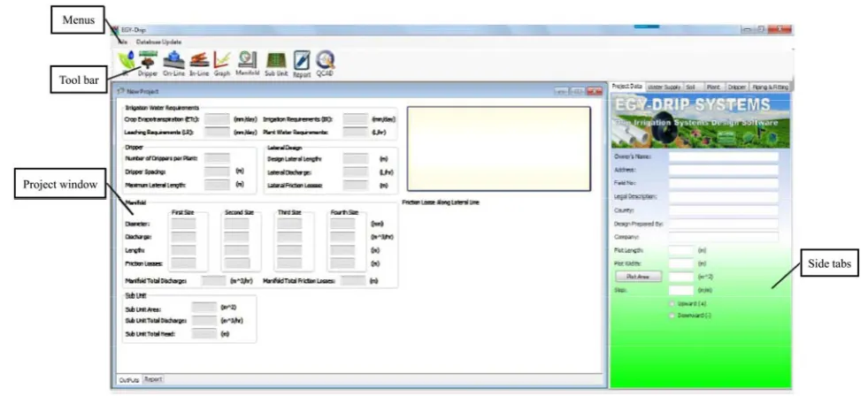Viewport: 868px width, 396px height.
Task: Click the Manifold Total Discharge field
Action: (x=213, y=280)
